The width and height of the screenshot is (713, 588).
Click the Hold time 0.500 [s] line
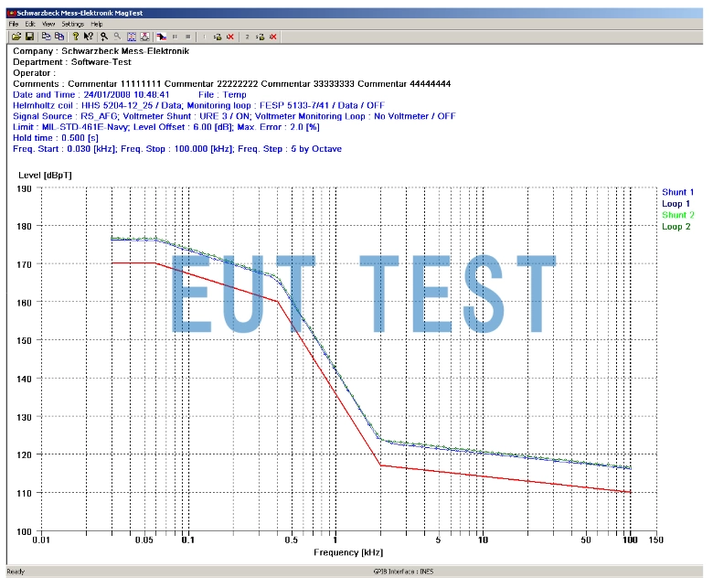56,138
